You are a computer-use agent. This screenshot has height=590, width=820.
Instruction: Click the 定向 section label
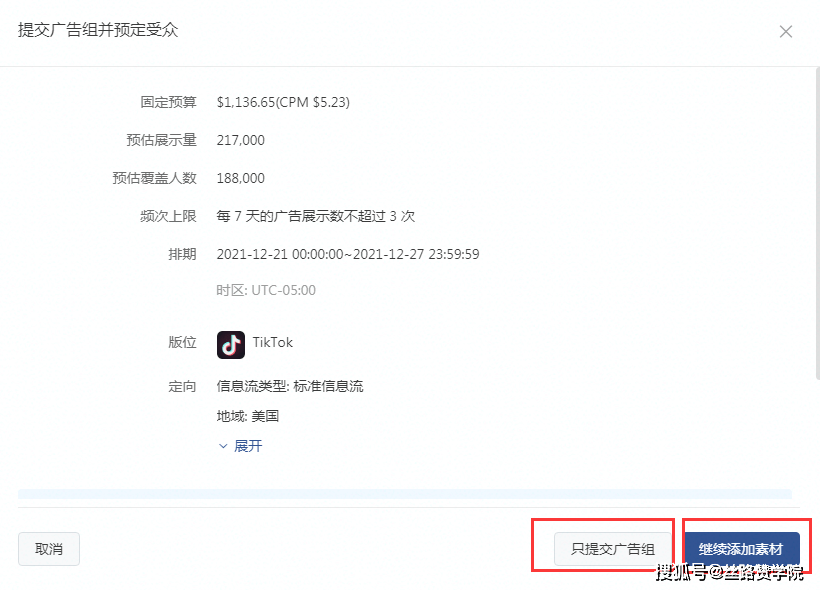coord(182,386)
